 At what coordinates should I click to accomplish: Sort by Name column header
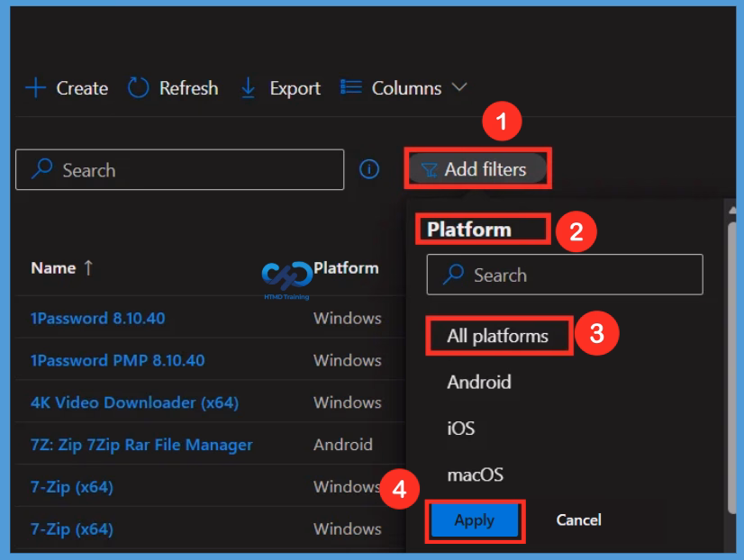(53, 268)
